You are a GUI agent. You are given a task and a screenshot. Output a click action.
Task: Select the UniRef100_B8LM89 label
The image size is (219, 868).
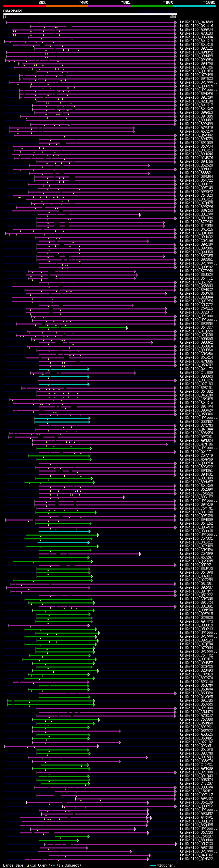click(x=196, y=478)
